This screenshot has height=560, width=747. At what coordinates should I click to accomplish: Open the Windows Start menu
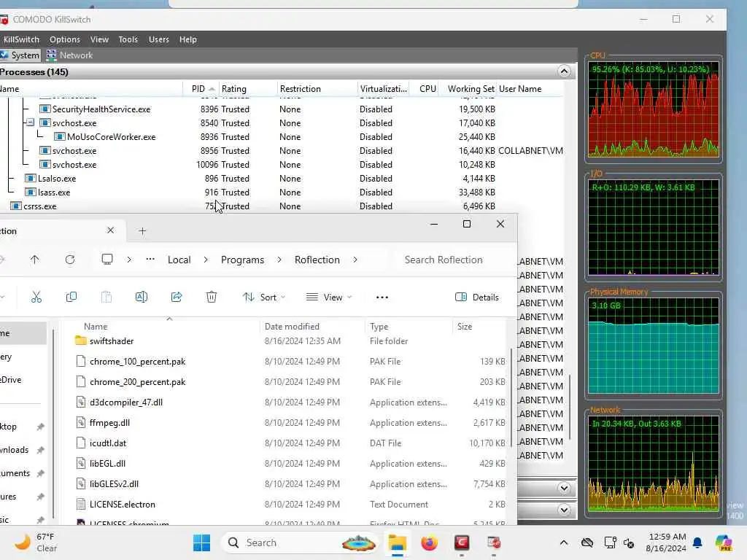[201, 542]
